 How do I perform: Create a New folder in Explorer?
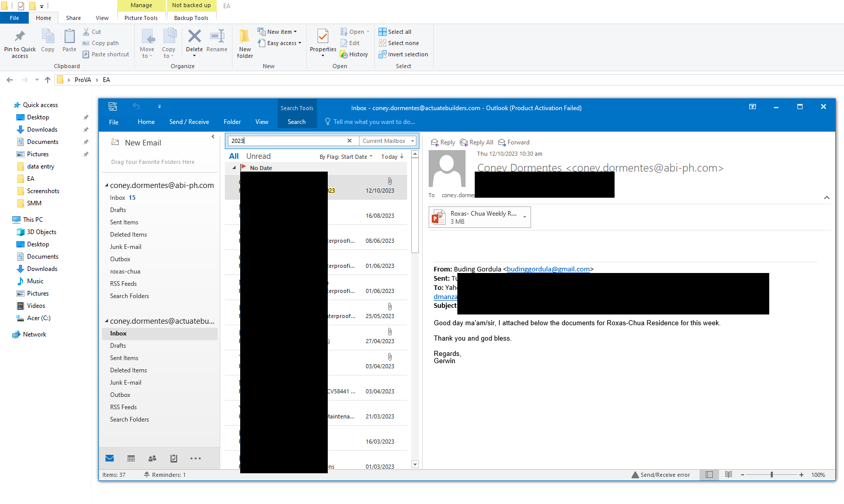coord(245,44)
